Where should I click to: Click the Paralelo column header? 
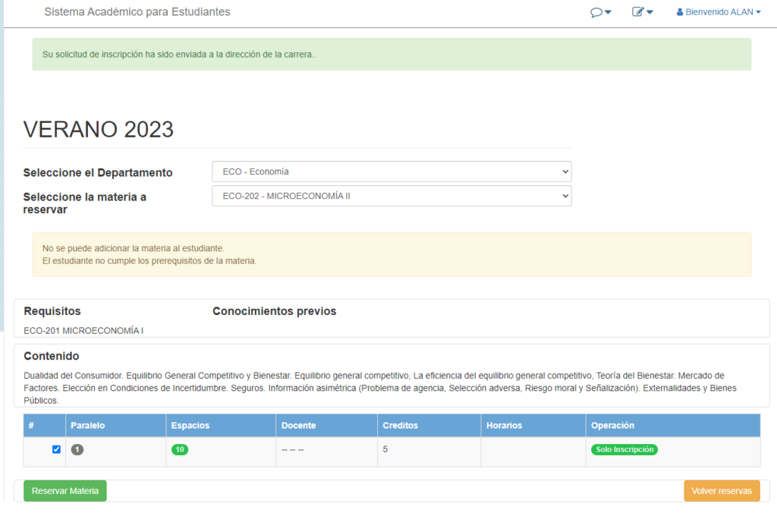[x=88, y=425]
